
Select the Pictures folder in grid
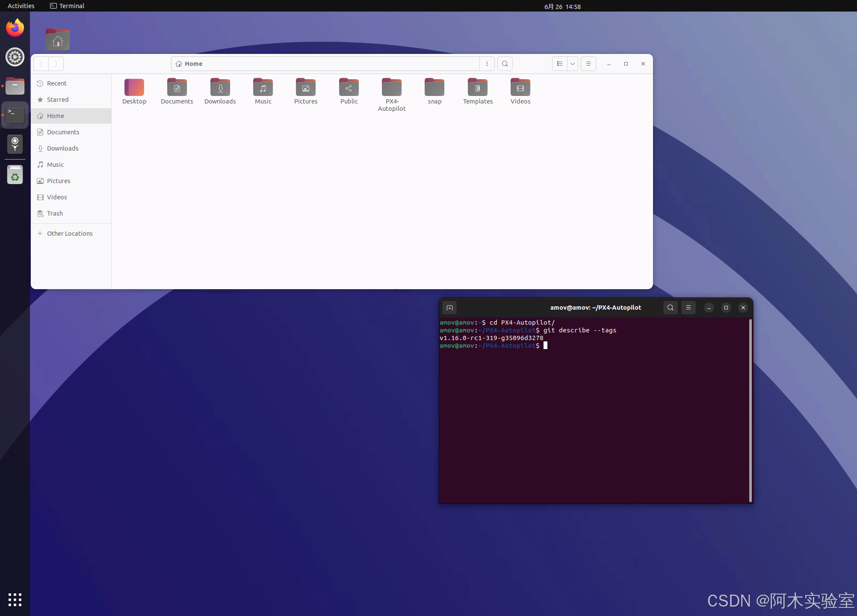[306, 92]
